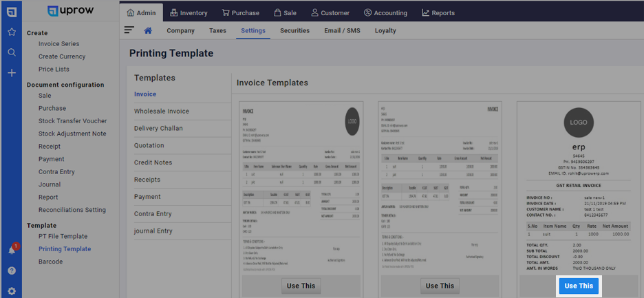Select the Email / SMS sub-menu
Viewport: 644px width, 298px height.
tap(342, 30)
